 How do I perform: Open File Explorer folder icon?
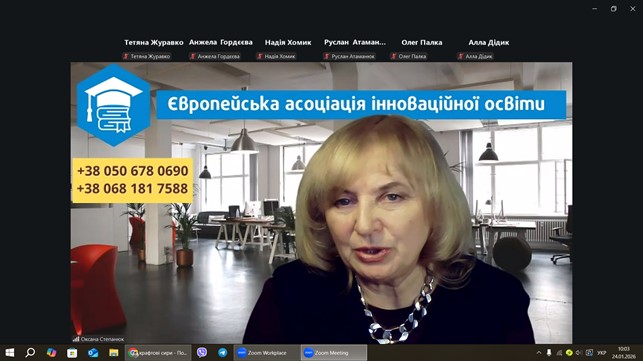[x=114, y=353]
